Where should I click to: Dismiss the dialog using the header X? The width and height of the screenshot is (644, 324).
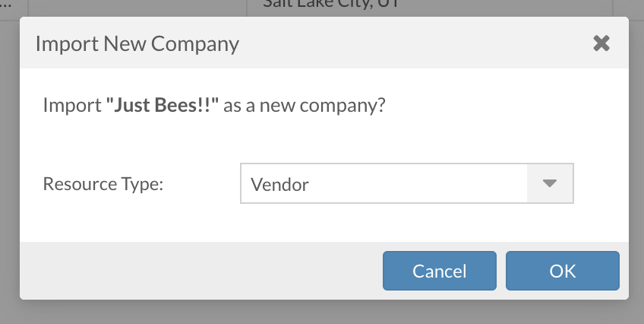pos(601,43)
